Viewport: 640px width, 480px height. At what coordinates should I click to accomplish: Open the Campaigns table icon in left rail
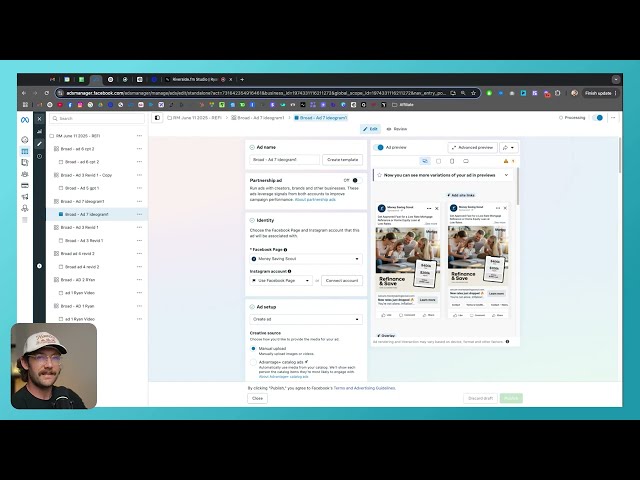point(25,151)
